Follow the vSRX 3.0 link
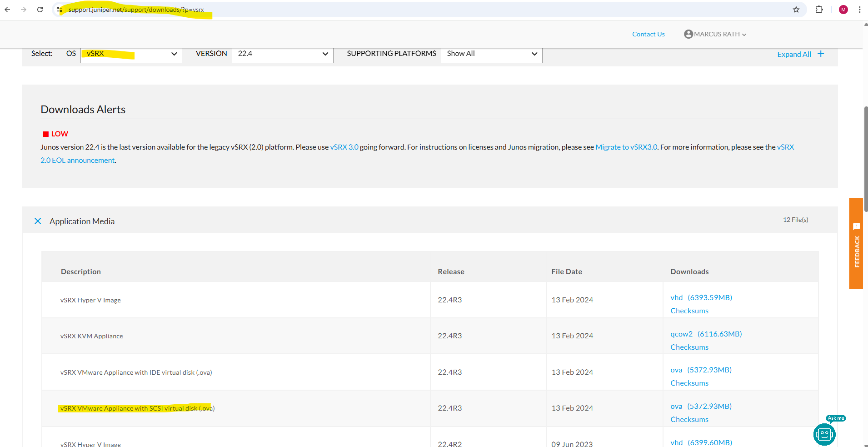This screenshot has width=868, height=447. [344, 147]
